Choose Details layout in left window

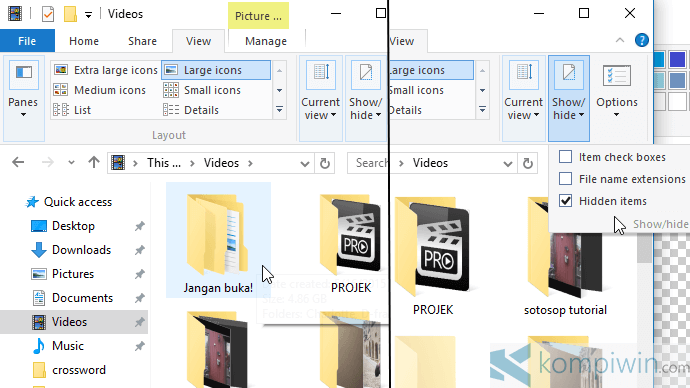[191, 110]
